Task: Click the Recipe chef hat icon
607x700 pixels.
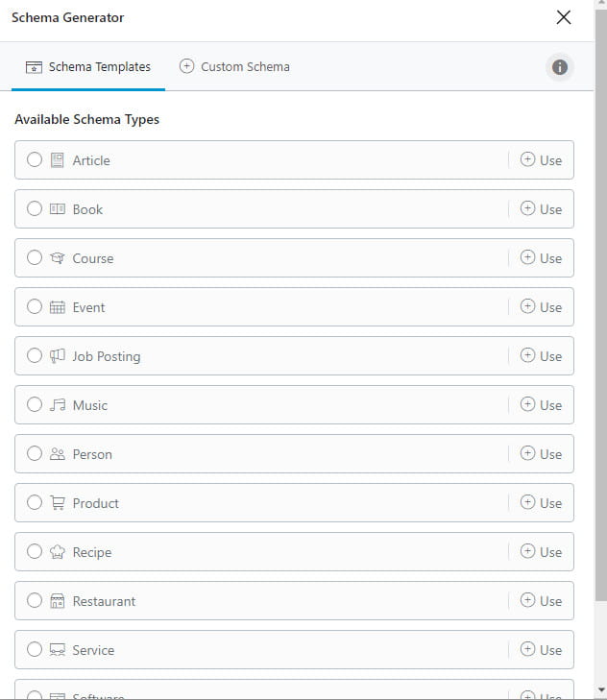Action: point(58,552)
